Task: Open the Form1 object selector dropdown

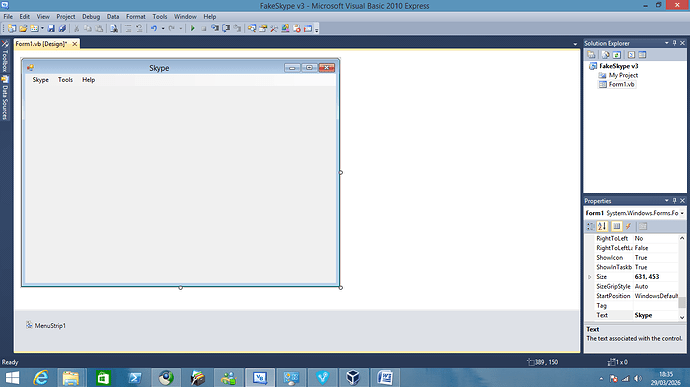Action: tap(682, 213)
